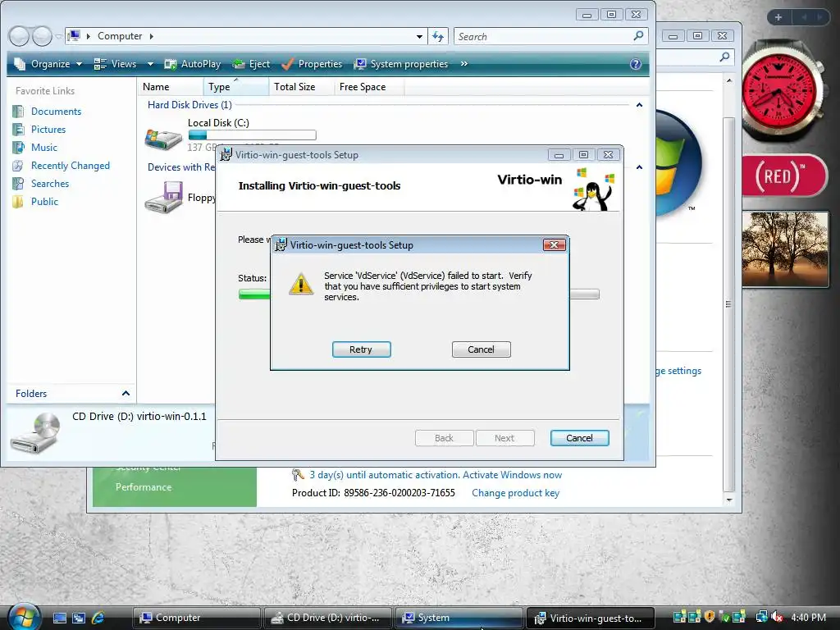This screenshot has width=840, height=630.
Task: Sort by the Total Size column header
Action: [x=302, y=87]
